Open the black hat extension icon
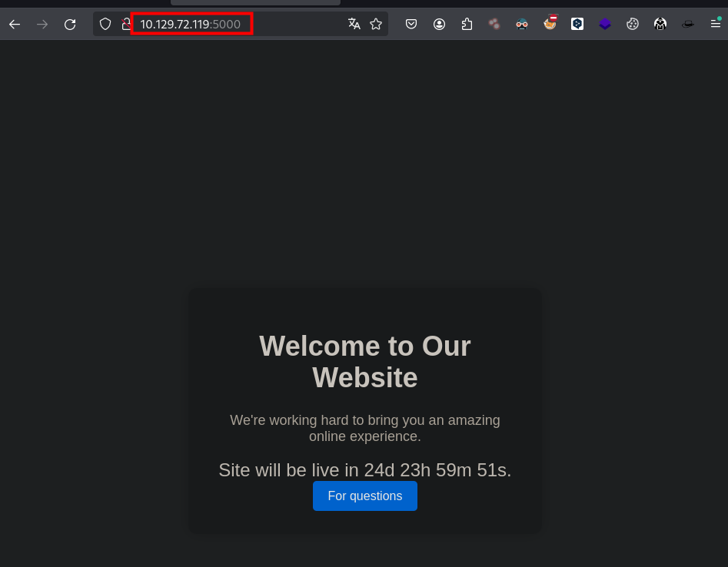 (x=688, y=24)
